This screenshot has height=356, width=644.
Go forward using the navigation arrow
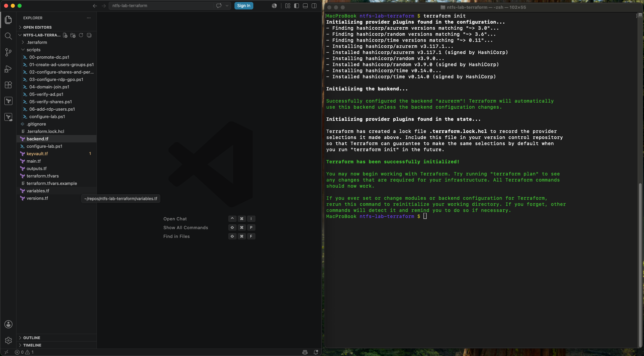[x=104, y=6]
